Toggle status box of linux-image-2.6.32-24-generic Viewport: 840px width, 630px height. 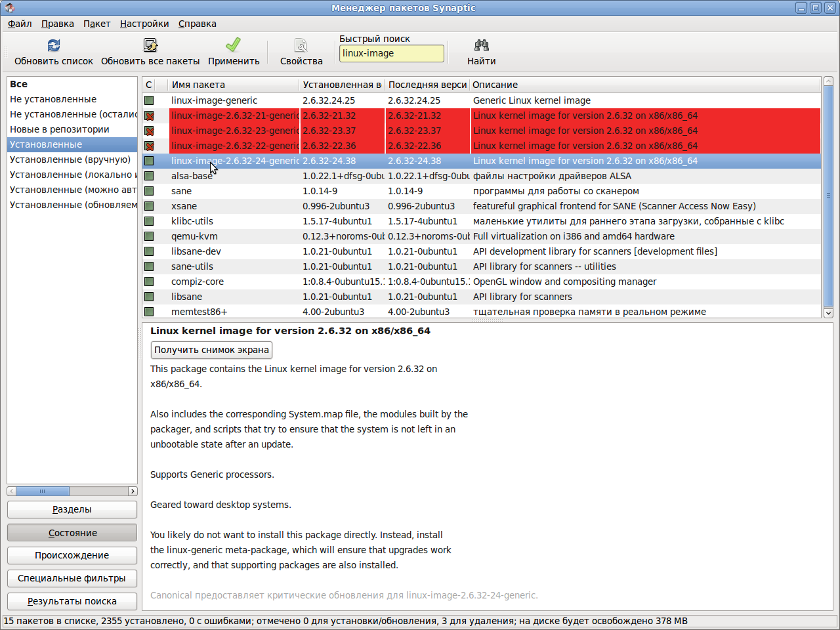pyautogui.click(x=149, y=161)
